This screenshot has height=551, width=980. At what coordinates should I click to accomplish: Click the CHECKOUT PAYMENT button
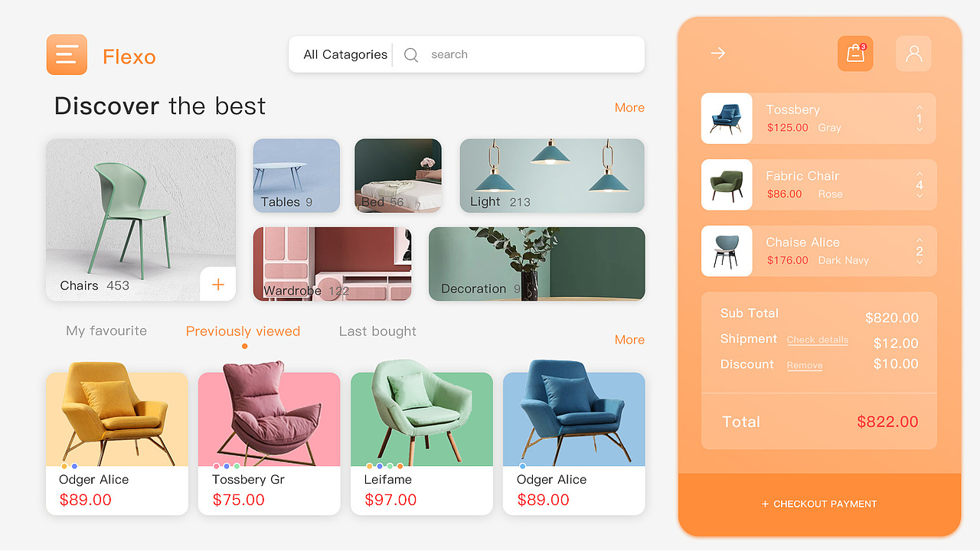(819, 504)
